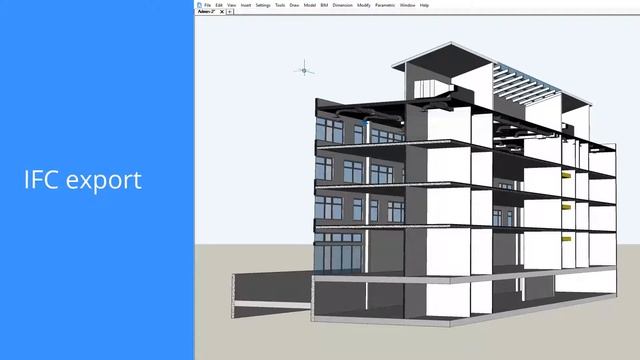The height and width of the screenshot is (360, 640).
Task: Open the Edit menu
Action: [219, 5]
